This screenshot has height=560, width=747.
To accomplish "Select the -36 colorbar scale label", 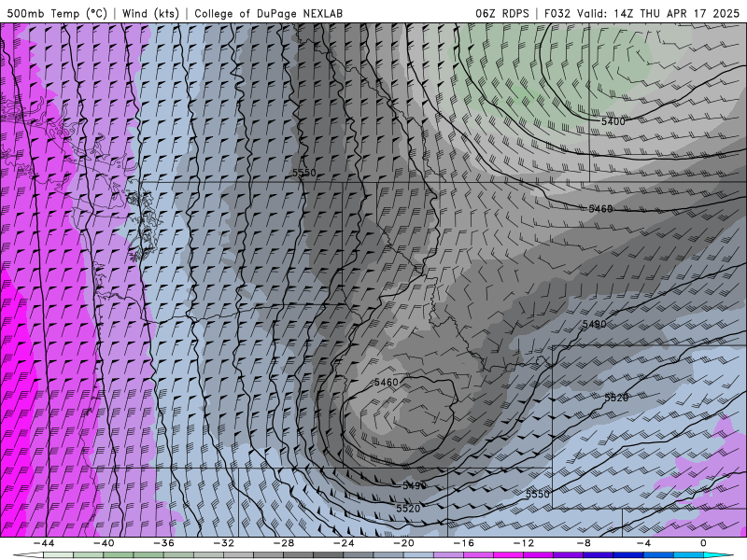I will 163,543.
